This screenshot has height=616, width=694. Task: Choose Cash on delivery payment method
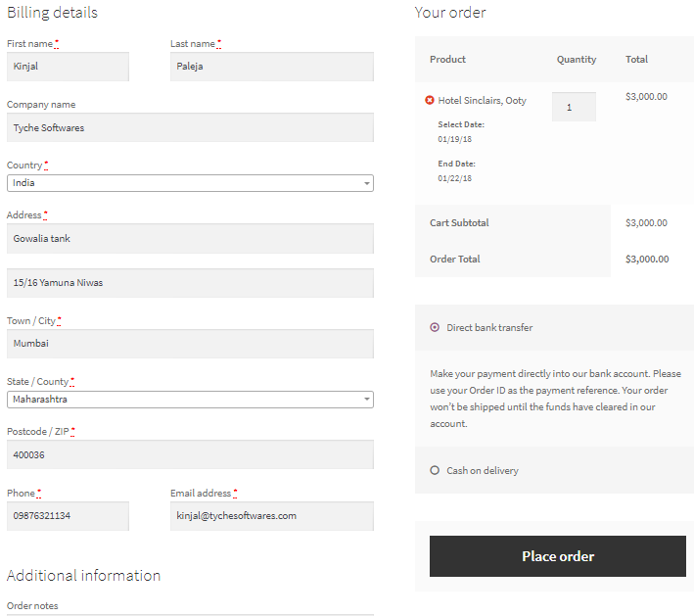coord(435,470)
